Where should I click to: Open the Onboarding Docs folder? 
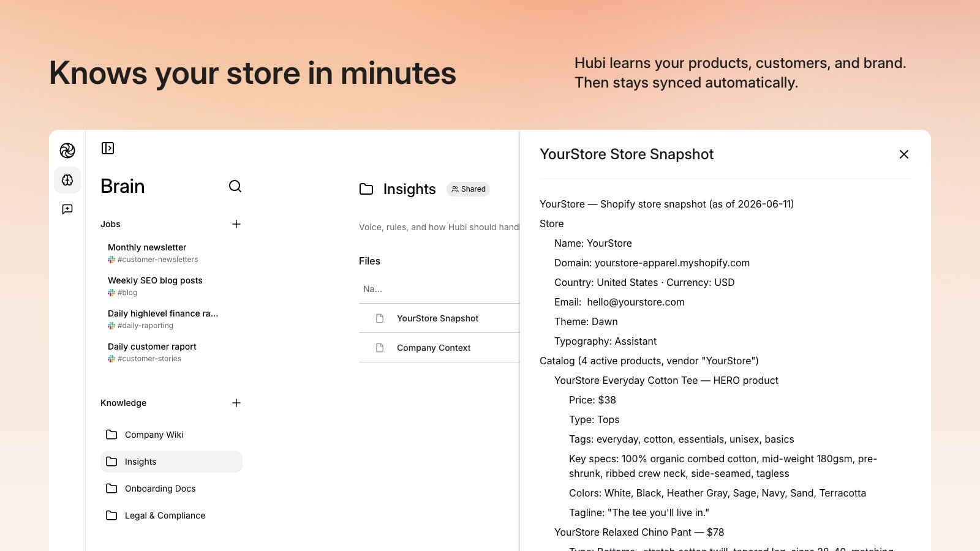point(171,489)
